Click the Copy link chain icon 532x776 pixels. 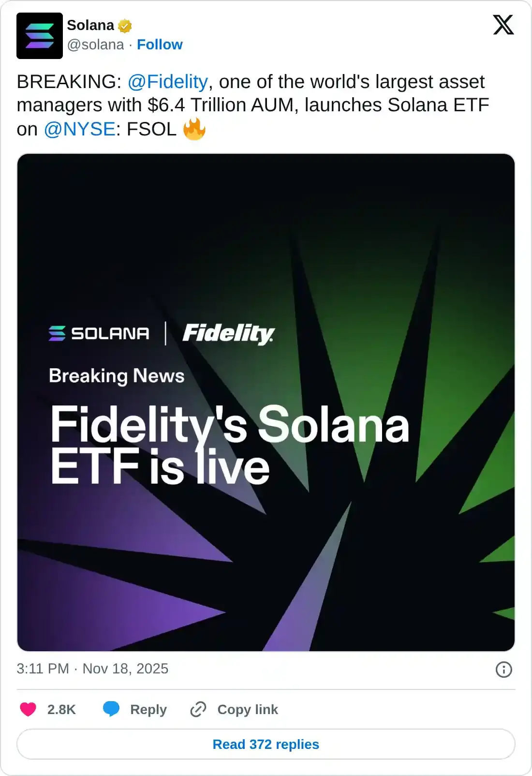pyautogui.click(x=198, y=709)
